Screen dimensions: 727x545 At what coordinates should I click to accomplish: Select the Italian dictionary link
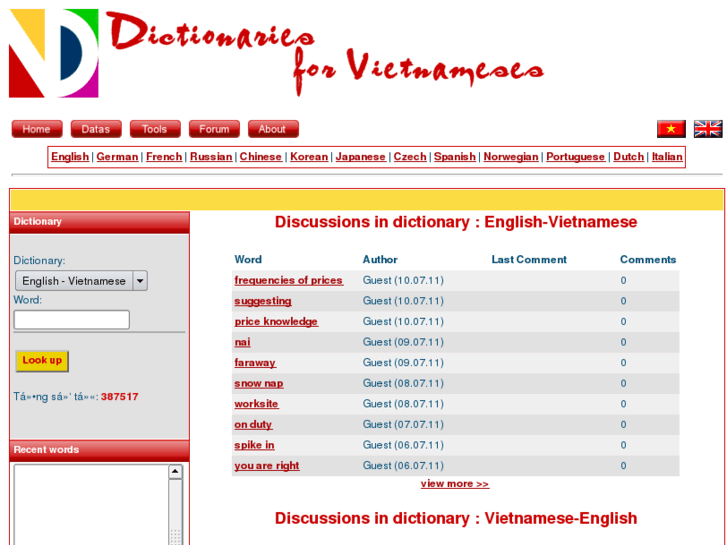667,157
